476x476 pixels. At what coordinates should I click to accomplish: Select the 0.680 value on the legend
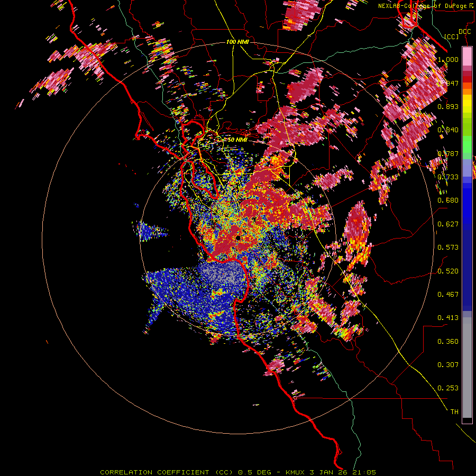coord(448,200)
